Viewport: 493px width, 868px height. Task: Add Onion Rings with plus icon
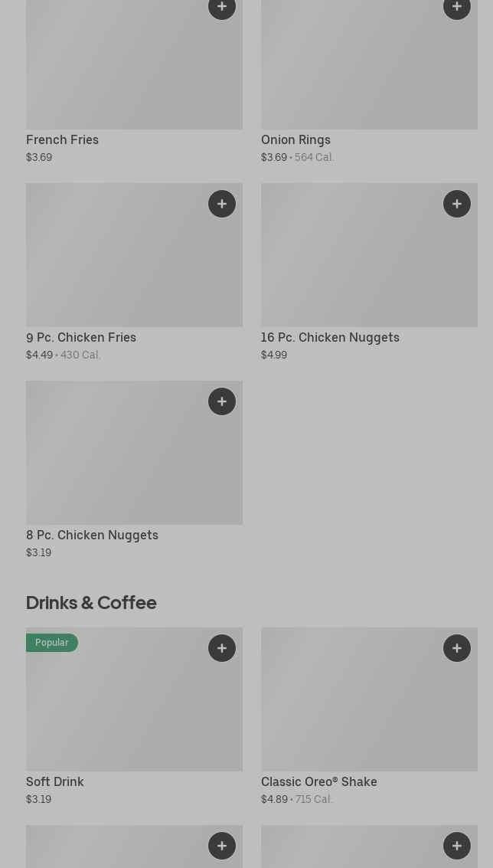[x=457, y=8]
